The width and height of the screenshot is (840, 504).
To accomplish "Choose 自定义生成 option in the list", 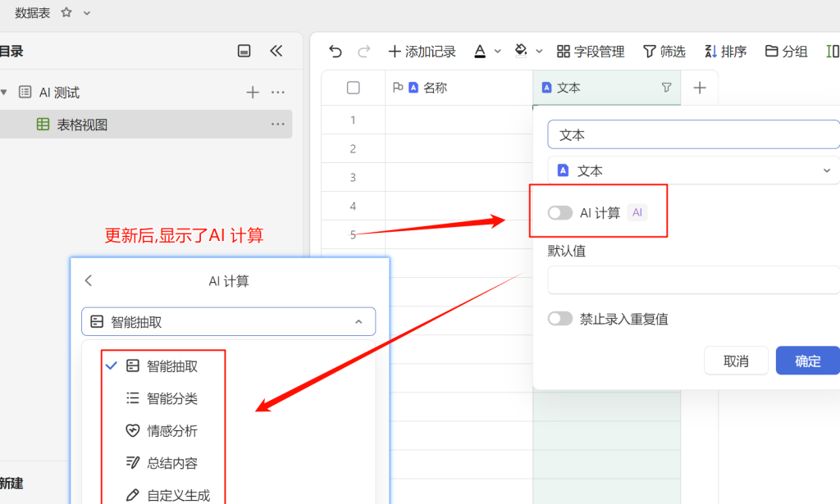I will (178, 496).
